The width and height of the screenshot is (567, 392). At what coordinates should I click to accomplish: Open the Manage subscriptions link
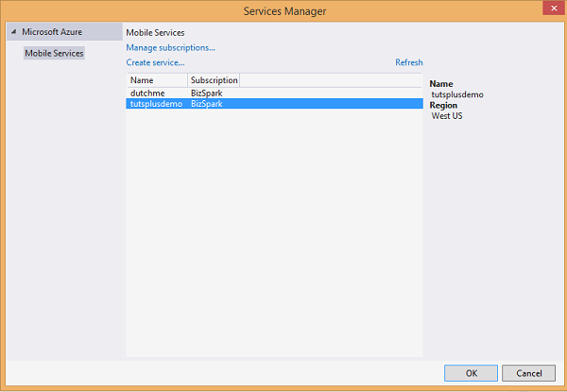[x=171, y=47]
